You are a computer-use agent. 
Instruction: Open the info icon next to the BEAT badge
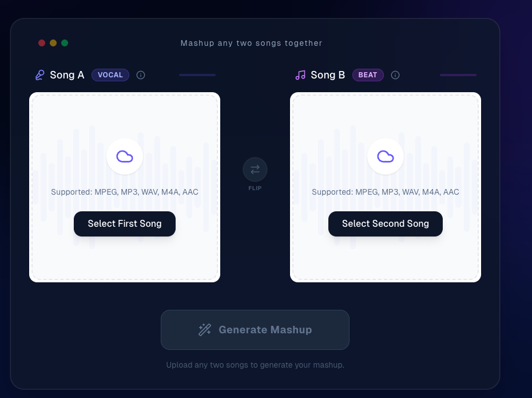tap(395, 75)
